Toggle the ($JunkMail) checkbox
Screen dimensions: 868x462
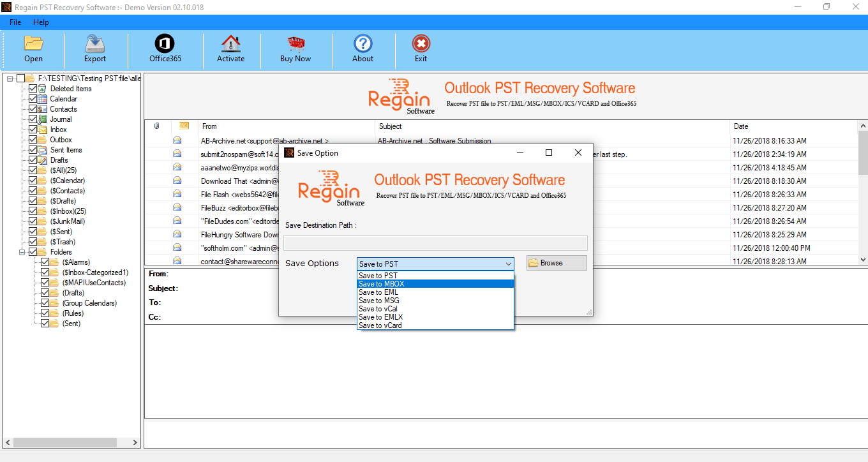33,221
